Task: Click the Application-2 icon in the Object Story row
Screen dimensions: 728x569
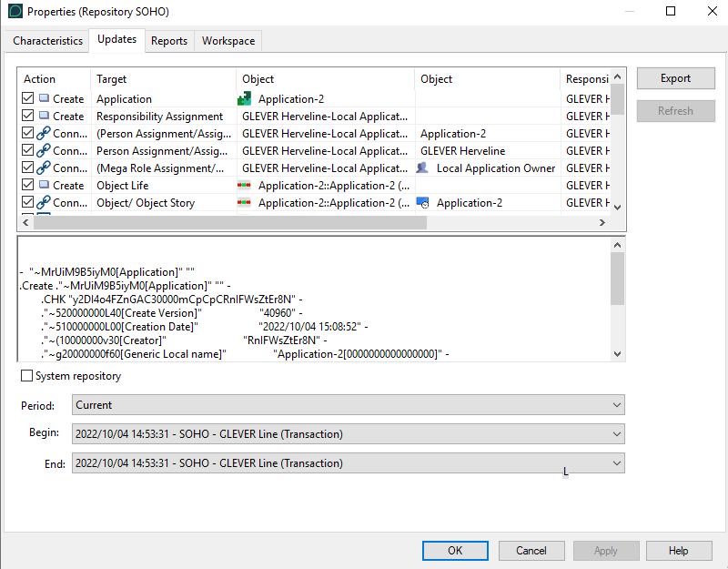Action: pos(422,203)
